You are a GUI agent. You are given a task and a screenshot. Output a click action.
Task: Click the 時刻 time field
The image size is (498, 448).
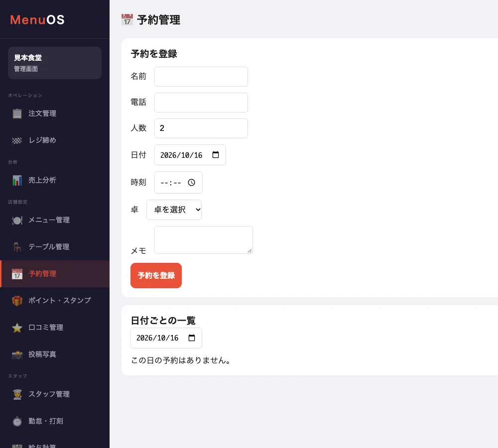(178, 183)
